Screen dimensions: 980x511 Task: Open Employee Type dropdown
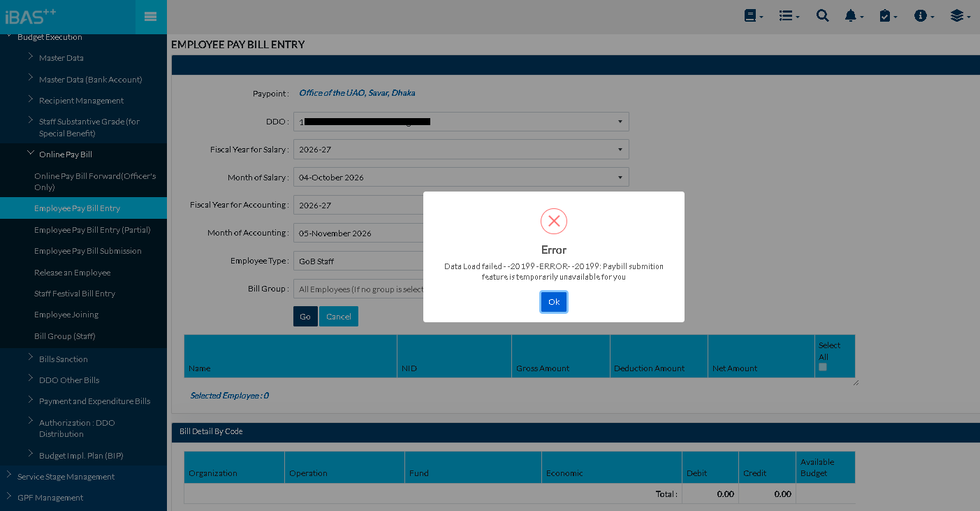click(358, 261)
